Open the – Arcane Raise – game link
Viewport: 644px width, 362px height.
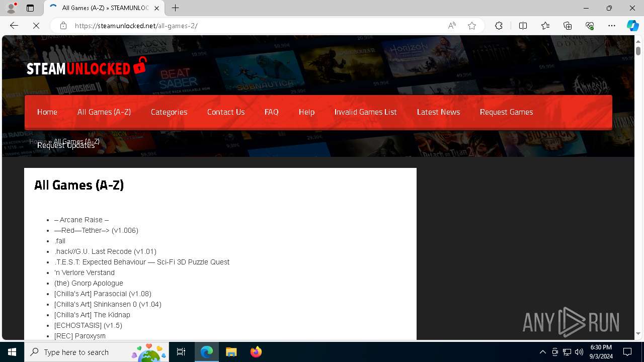point(82,220)
